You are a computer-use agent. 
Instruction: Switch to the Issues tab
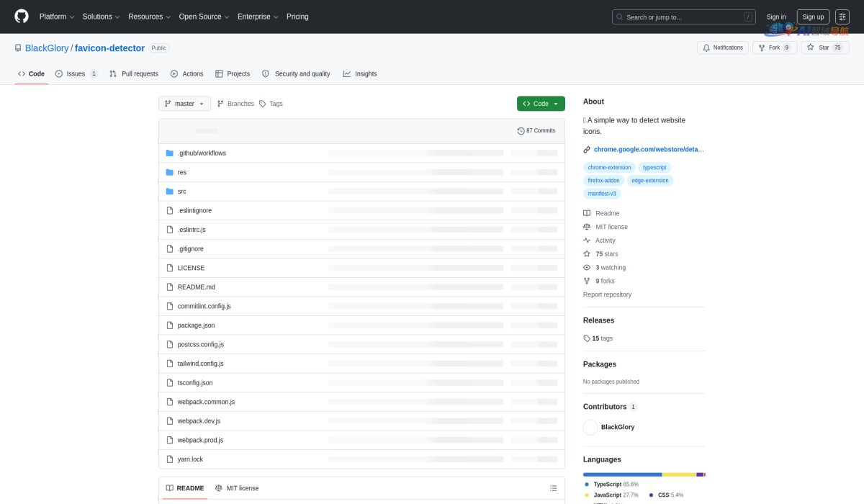click(x=76, y=73)
